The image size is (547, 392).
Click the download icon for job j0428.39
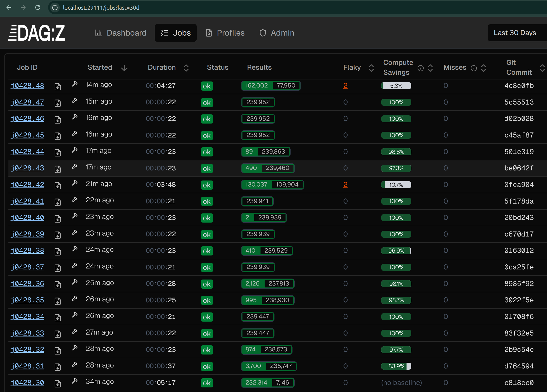(57, 235)
